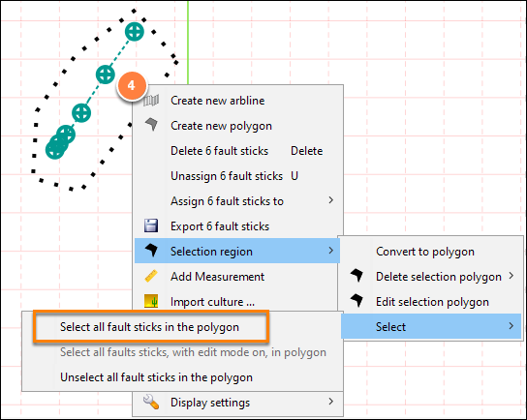Click the Delete selection polygon icon
This screenshot has width=527, height=420.
[x=356, y=276]
